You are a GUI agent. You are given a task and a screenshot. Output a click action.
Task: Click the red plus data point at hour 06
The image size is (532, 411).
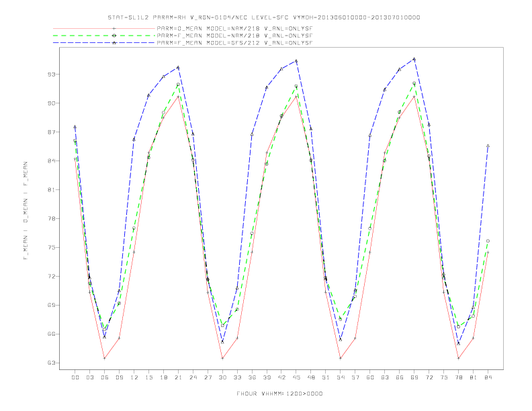(105, 358)
